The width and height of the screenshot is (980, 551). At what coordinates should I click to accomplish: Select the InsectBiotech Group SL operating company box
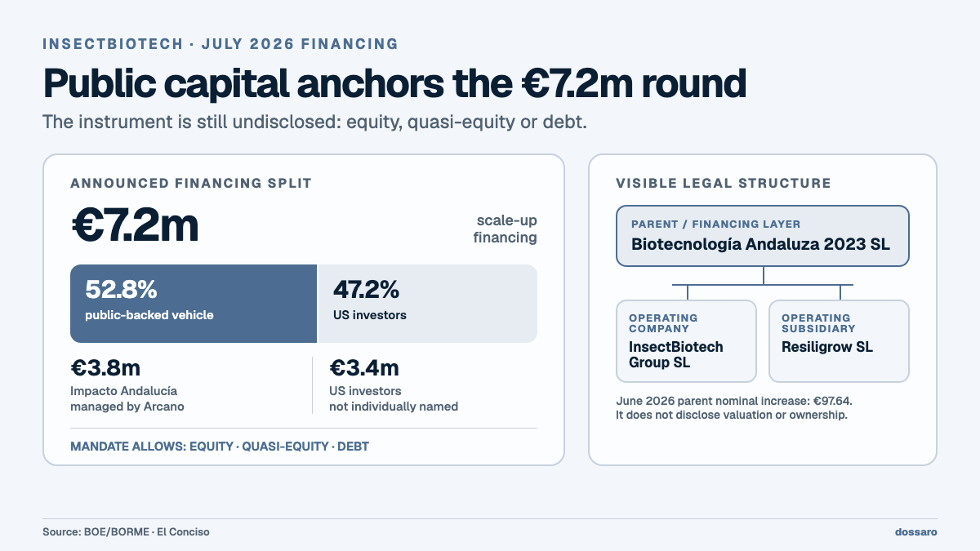(x=686, y=341)
